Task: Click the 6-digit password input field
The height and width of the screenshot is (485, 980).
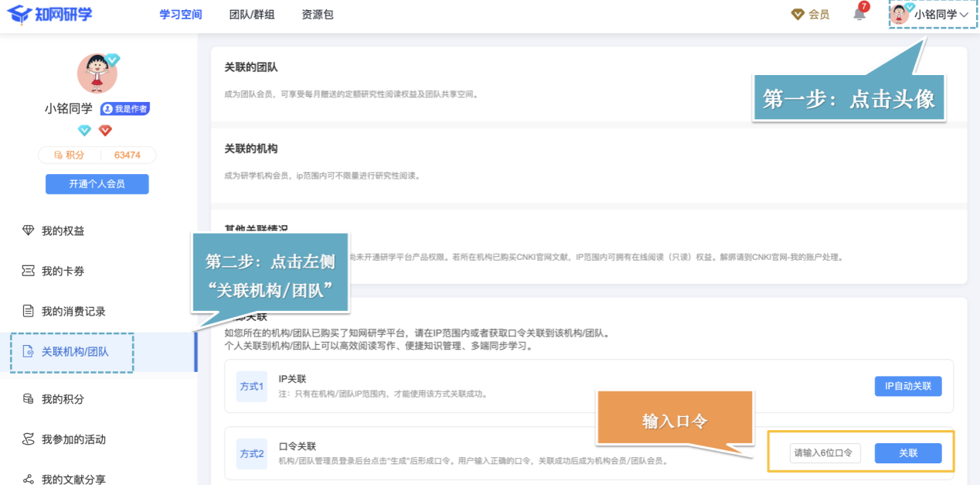Action: 825,453
